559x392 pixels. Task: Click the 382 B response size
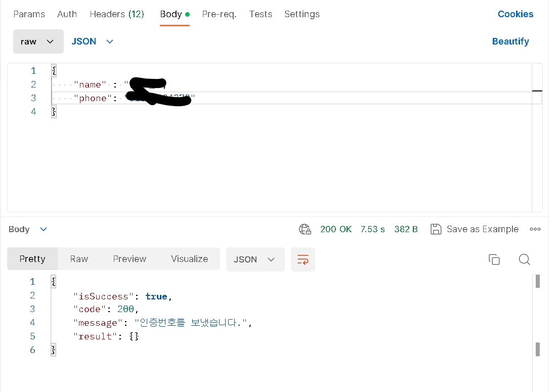[406, 229]
